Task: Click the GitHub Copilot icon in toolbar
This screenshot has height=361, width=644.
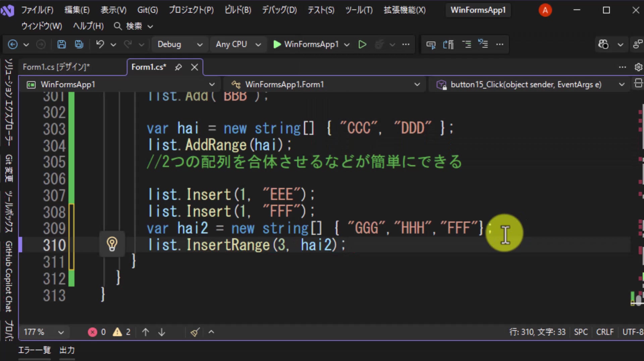Action: (x=603, y=44)
